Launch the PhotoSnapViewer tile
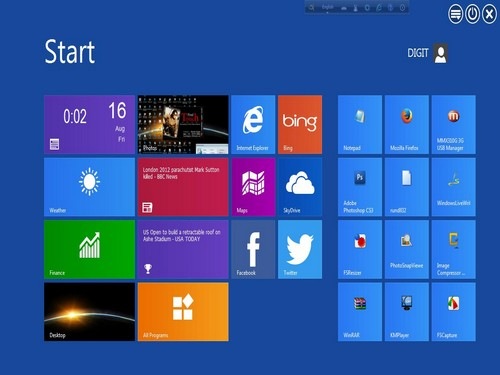This screenshot has height=375, width=500. 407,249
